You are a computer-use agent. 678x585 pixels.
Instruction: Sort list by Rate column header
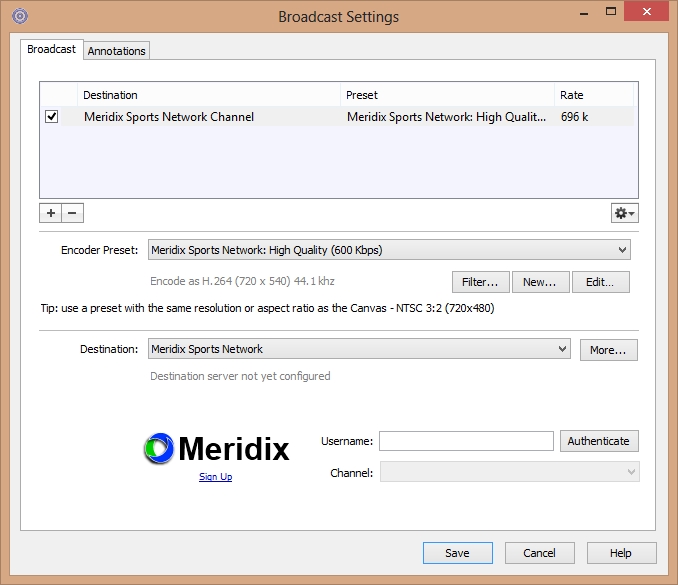594,95
